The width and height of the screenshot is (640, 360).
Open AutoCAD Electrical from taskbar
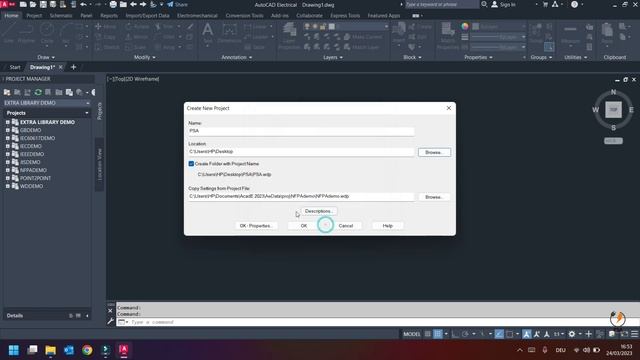tap(124, 350)
